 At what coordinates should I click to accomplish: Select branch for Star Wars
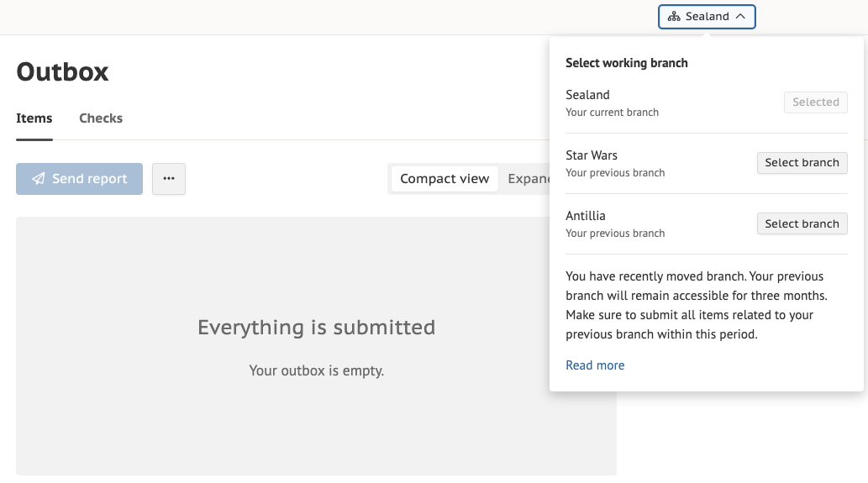click(802, 163)
